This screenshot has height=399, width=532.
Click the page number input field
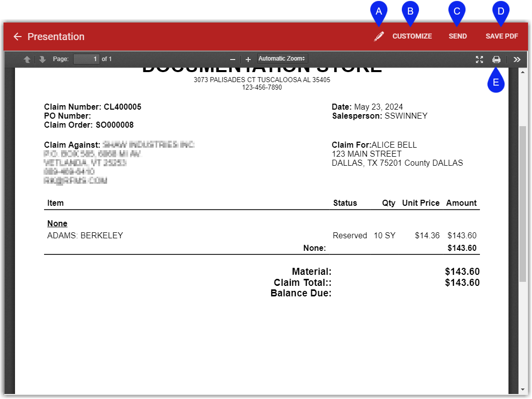(x=87, y=59)
